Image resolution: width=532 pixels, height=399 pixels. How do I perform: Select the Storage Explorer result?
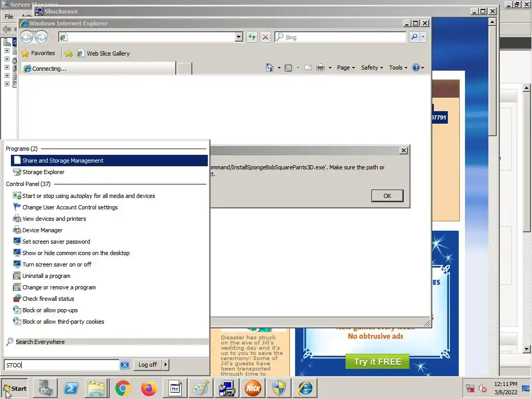[109, 172]
